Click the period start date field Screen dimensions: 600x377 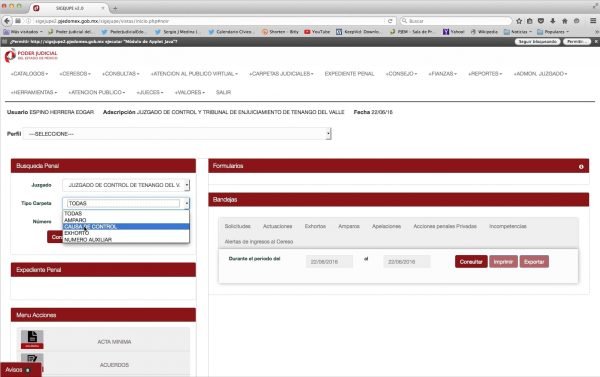(x=329, y=262)
